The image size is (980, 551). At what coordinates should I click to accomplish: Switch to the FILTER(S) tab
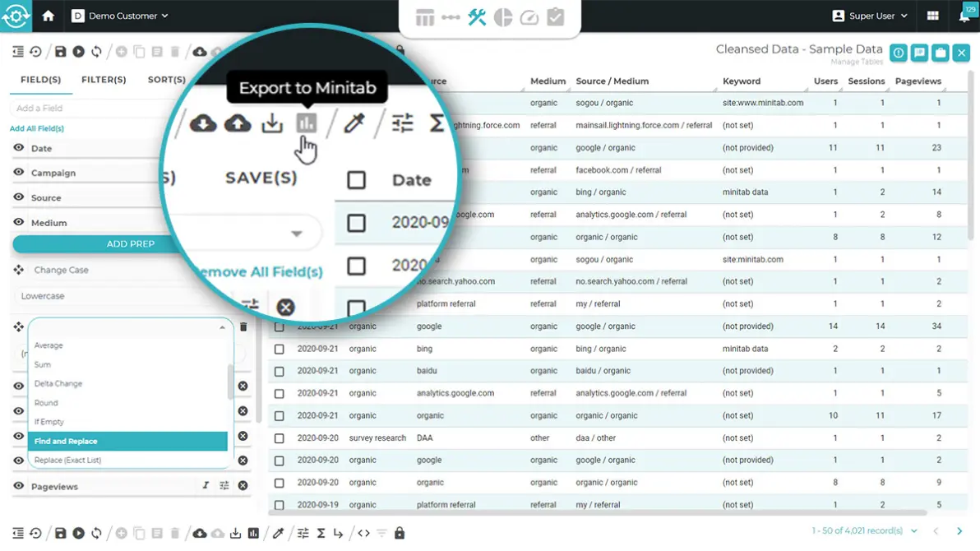coord(104,80)
